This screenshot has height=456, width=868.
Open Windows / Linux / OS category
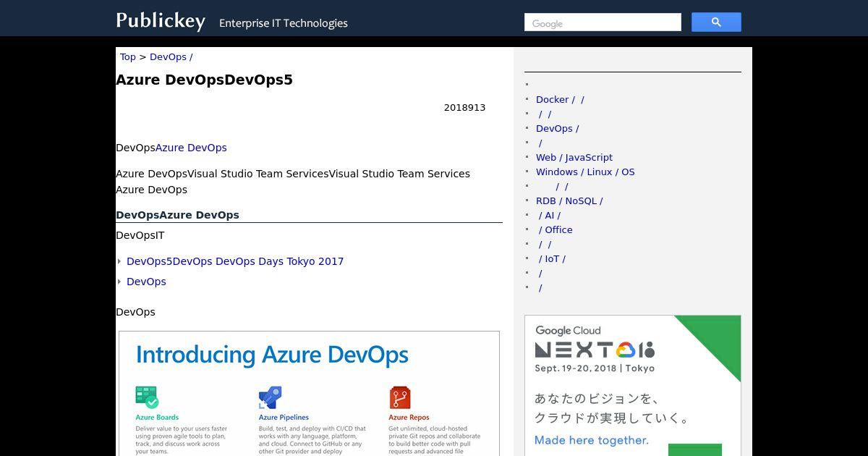[585, 172]
